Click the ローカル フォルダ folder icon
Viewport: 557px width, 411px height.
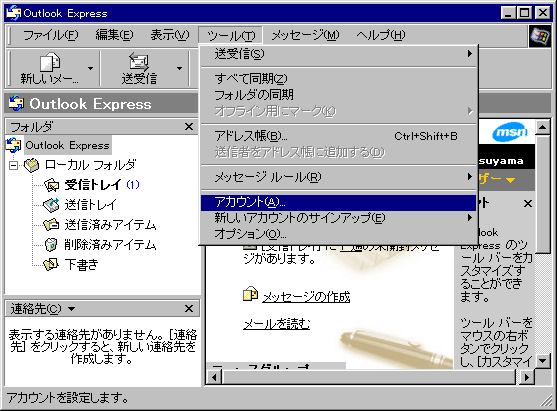pyautogui.click(x=32, y=165)
